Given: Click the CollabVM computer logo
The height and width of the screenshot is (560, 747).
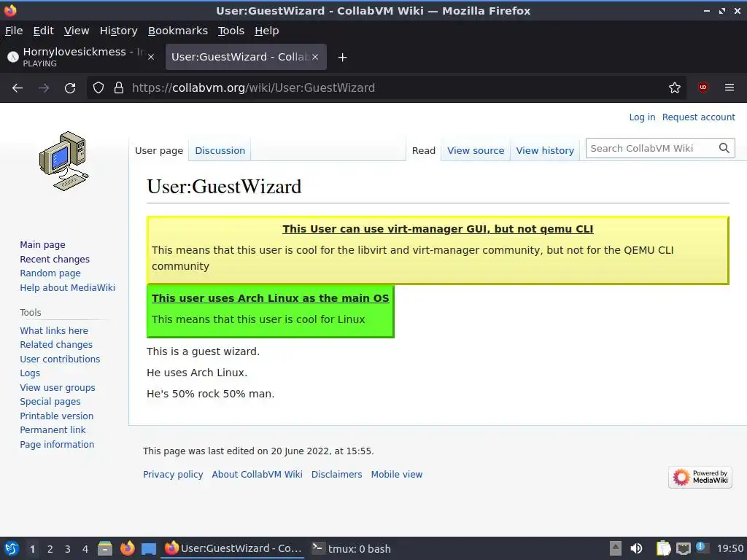Looking at the screenshot, I should (x=64, y=161).
